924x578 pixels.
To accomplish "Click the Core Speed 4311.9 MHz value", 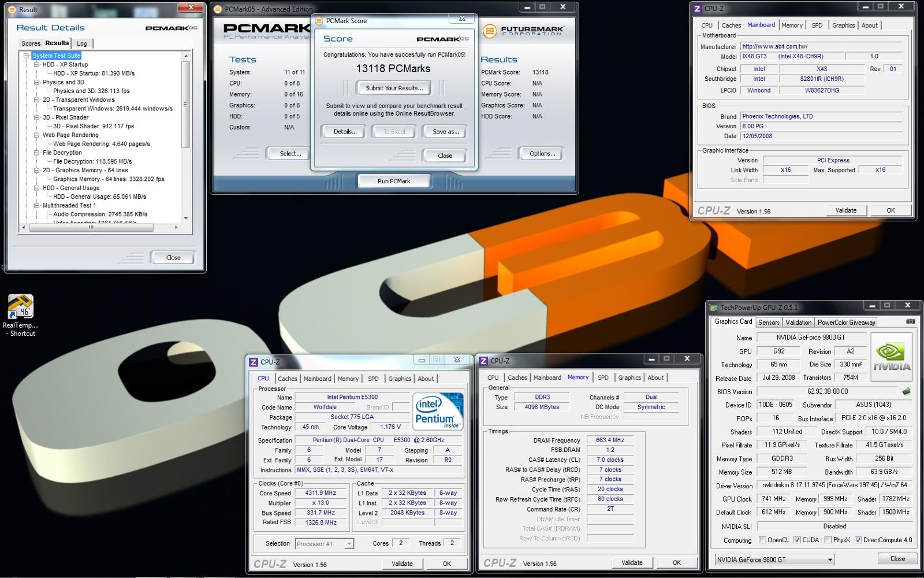I will [x=320, y=493].
